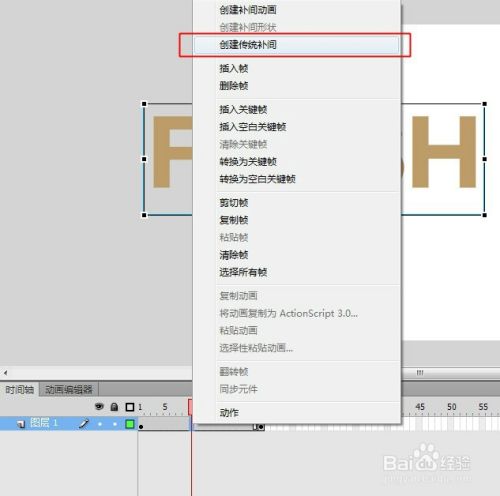Click the layer page icon of 图层 1
The image size is (500, 496).
coord(21,424)
